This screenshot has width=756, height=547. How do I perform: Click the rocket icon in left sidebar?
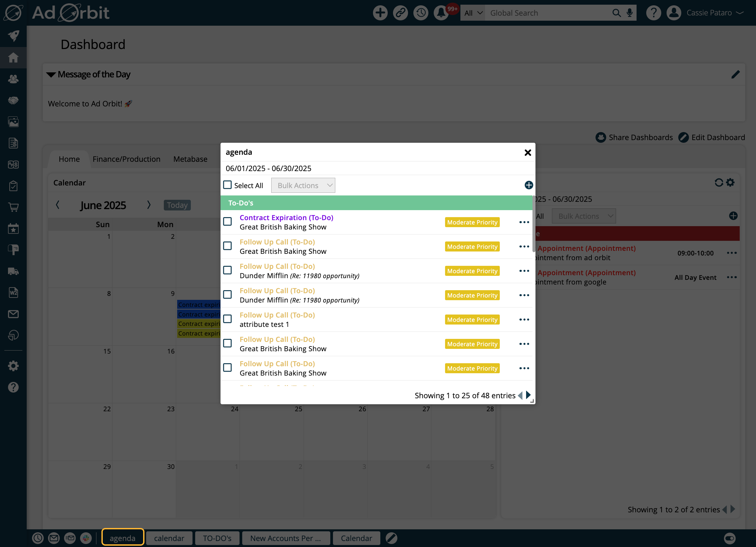point(13,36)
